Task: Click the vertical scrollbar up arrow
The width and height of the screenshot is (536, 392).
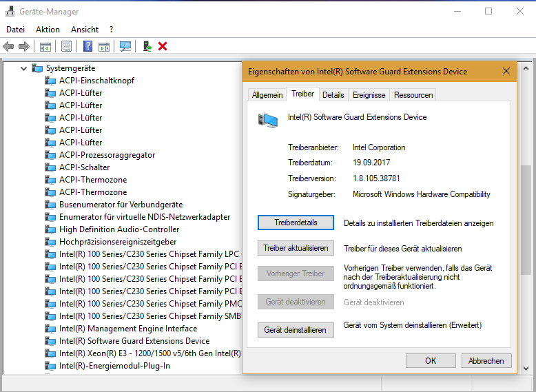Action: click(526, 68)
